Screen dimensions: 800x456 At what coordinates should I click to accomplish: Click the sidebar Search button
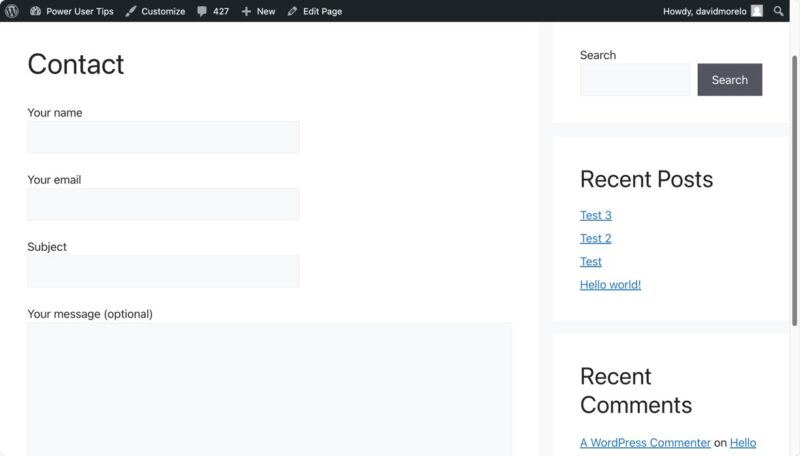(x=730, y=80)
